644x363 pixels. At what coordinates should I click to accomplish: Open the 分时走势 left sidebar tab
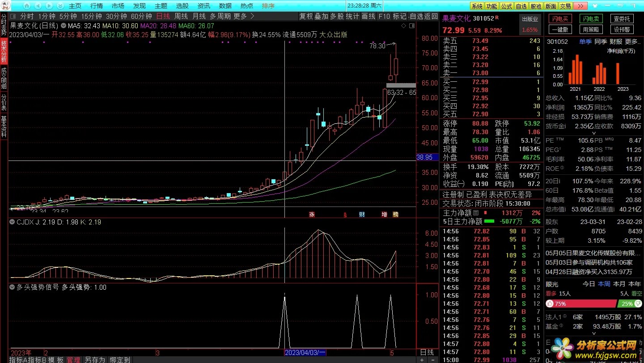(x=4, y=25)
